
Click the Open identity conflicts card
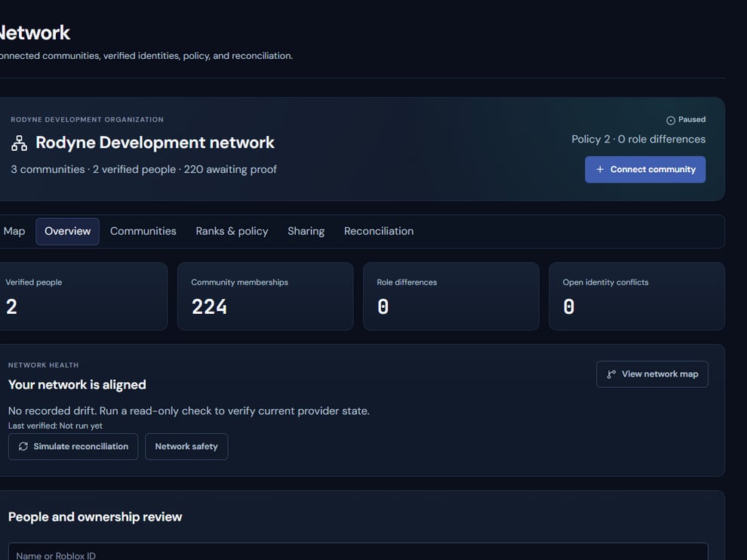637,296
